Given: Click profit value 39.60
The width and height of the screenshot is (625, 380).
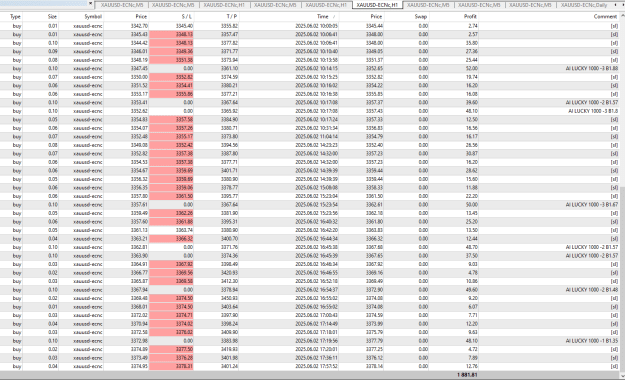Looking at the screenshot, I should pyautogui.click(x=472, y=103).
